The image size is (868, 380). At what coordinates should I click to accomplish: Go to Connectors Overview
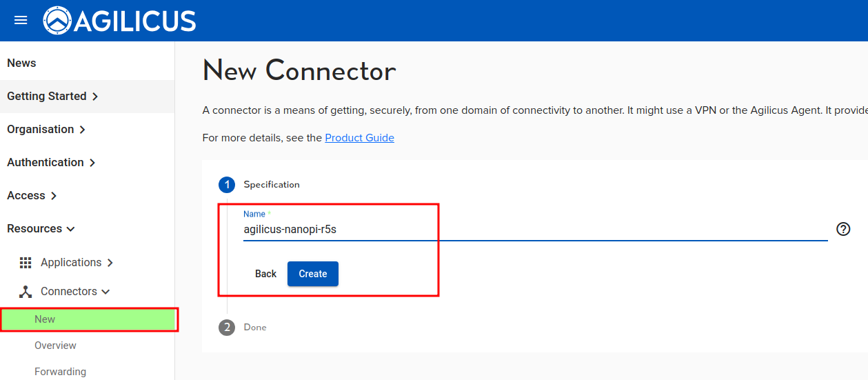(55, 346)
